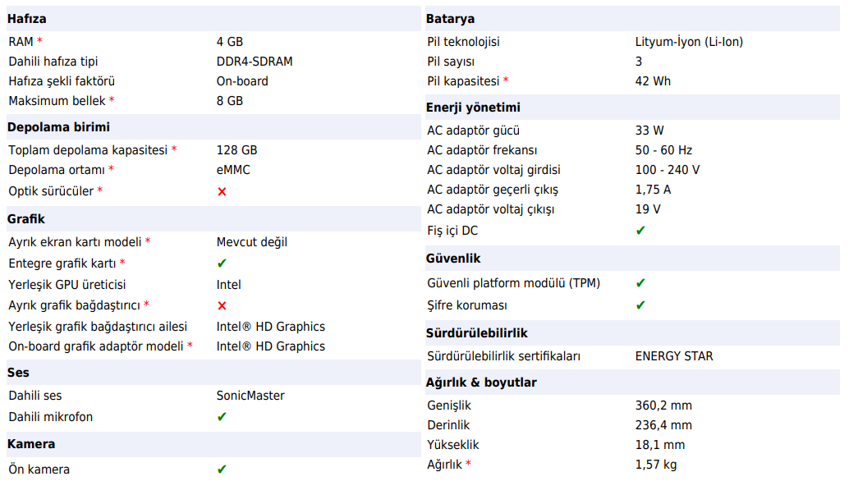The width and height of the screenshot is (849, 504).
Task: Select the Depolama birimi section header
Action: tap(58, 127)
